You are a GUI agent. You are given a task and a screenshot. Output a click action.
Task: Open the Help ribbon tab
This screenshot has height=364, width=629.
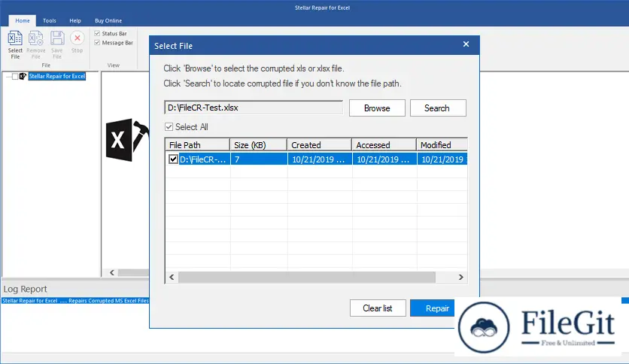tap(75, 20)
